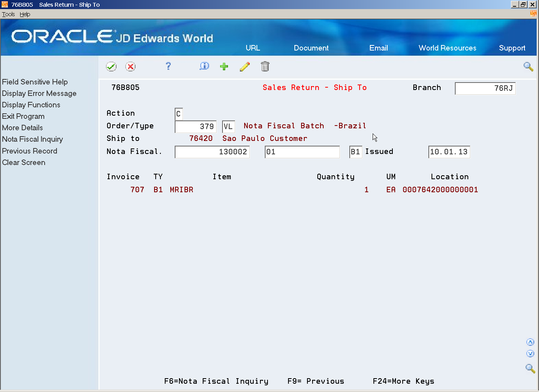The width and height of the screenshot is (539, 392).
Task: Click the 76B805 program ID on the form
Action: coord(126,88)
